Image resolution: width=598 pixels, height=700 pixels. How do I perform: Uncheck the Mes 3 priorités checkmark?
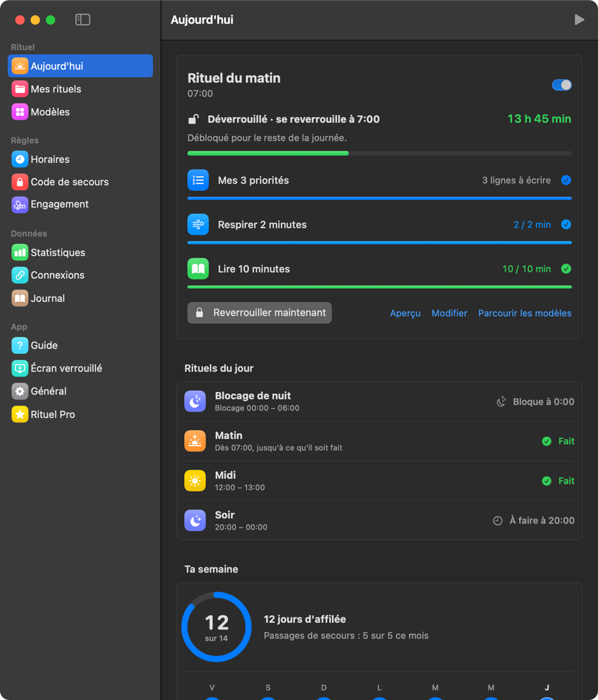tap(566, 180)
